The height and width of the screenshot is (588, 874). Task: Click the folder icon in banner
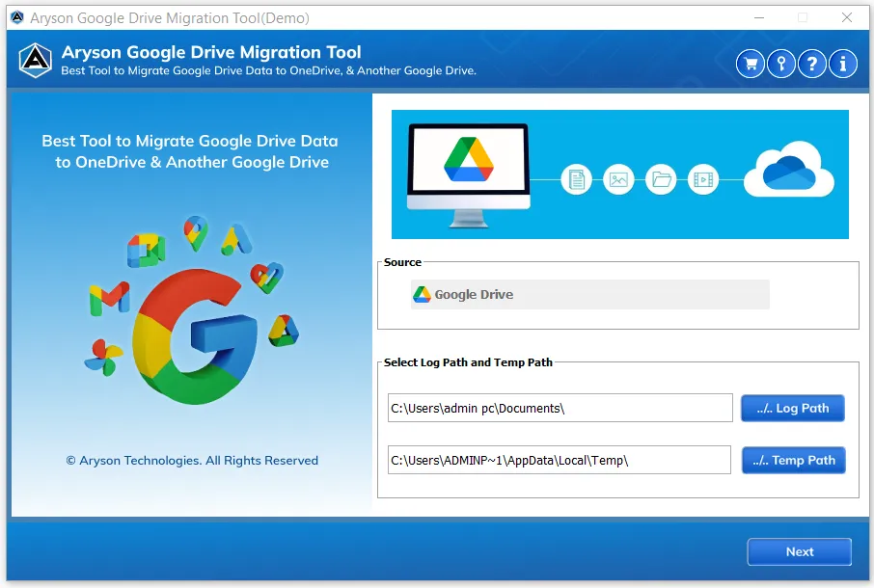click(661, 180)
